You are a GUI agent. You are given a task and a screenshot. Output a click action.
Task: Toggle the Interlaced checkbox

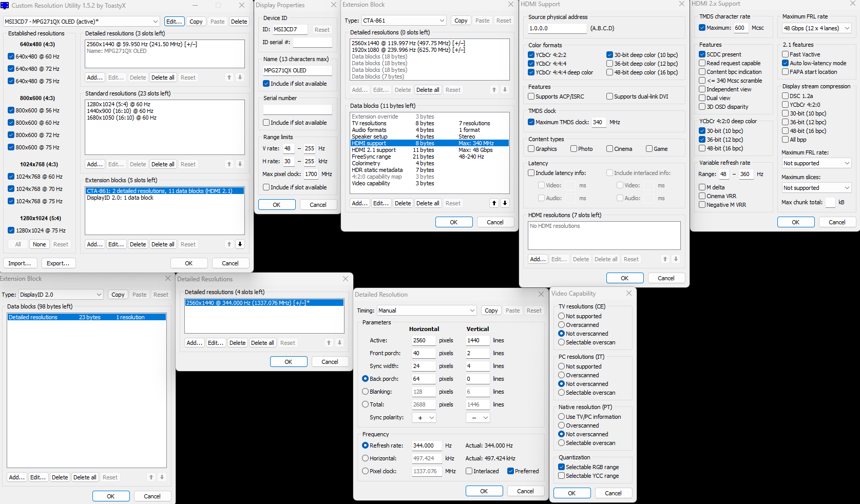(469, 471)
